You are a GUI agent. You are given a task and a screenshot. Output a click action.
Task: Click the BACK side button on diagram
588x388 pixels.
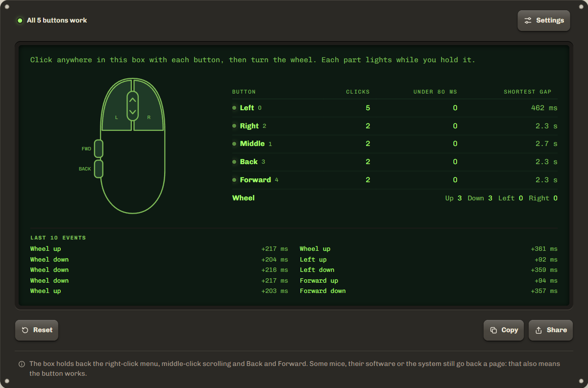pyautogui.click(x=98, y=169)
